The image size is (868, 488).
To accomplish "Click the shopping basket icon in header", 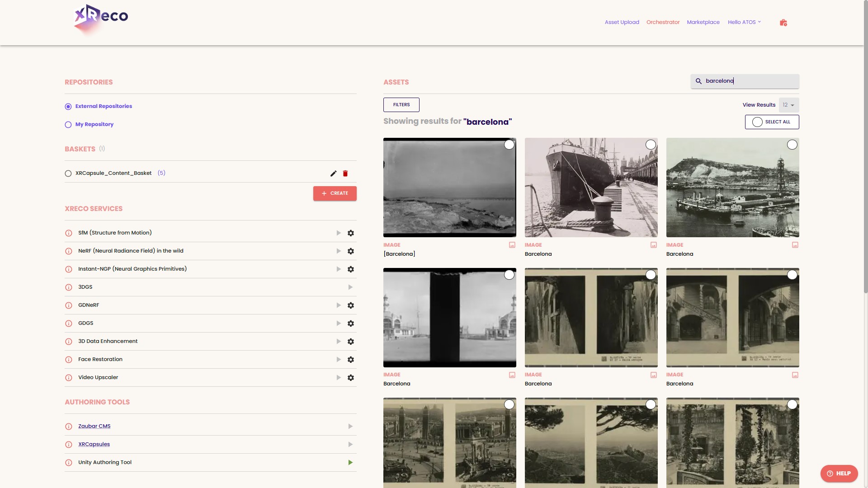I will point(783,23).
